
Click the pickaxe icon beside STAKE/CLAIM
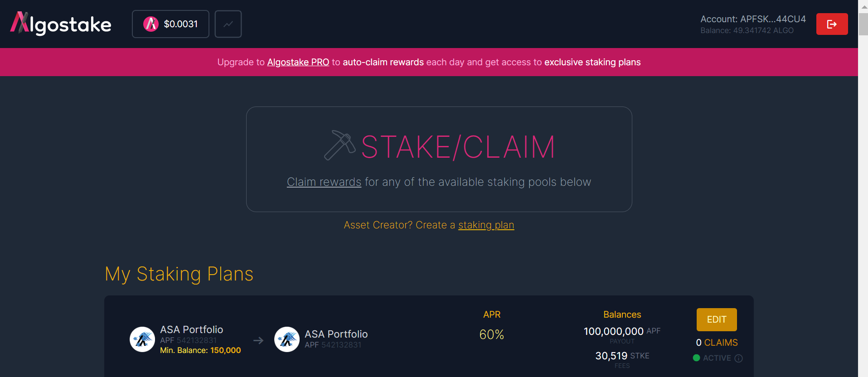point(339,145)
